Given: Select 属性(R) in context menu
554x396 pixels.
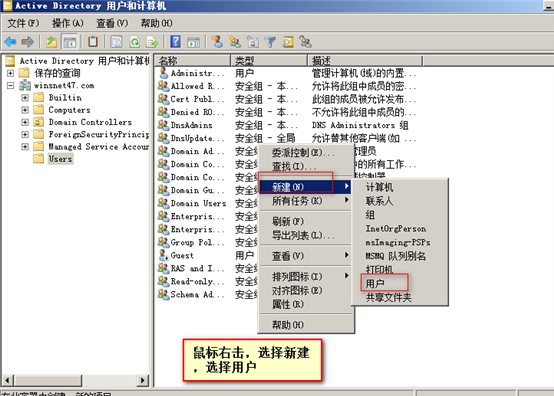Looking at the screenshot, I should [306, 304].
